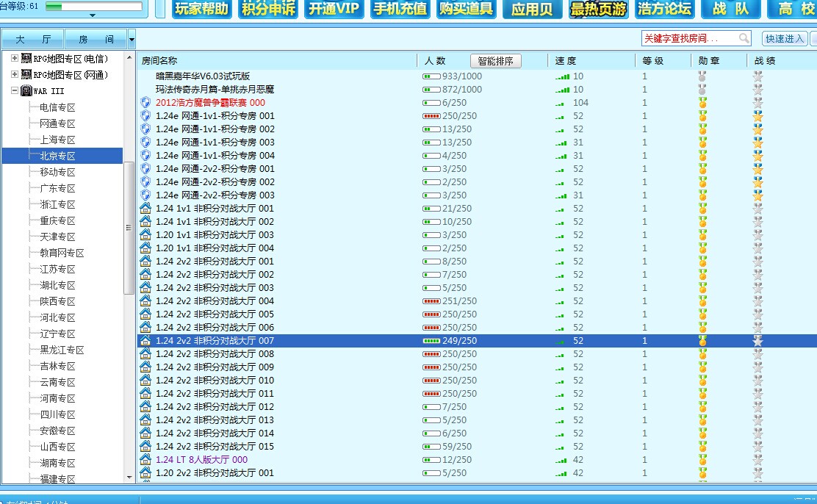Click the 快速进入 quick join button
The height and width of the screenshot is (504, 817).
coord(785,38)
